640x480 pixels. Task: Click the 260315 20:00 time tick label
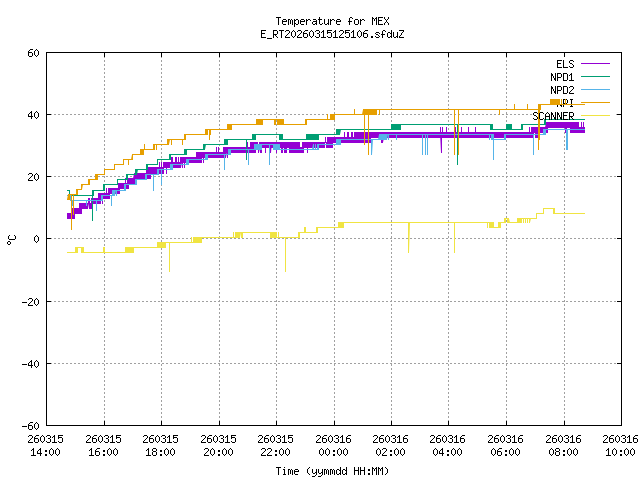(218, 446)
